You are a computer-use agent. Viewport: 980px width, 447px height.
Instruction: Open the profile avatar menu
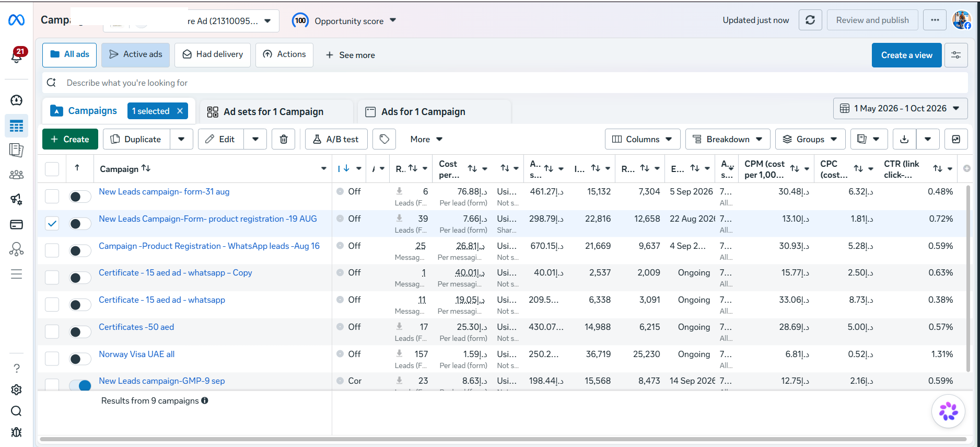click(961, 20)
